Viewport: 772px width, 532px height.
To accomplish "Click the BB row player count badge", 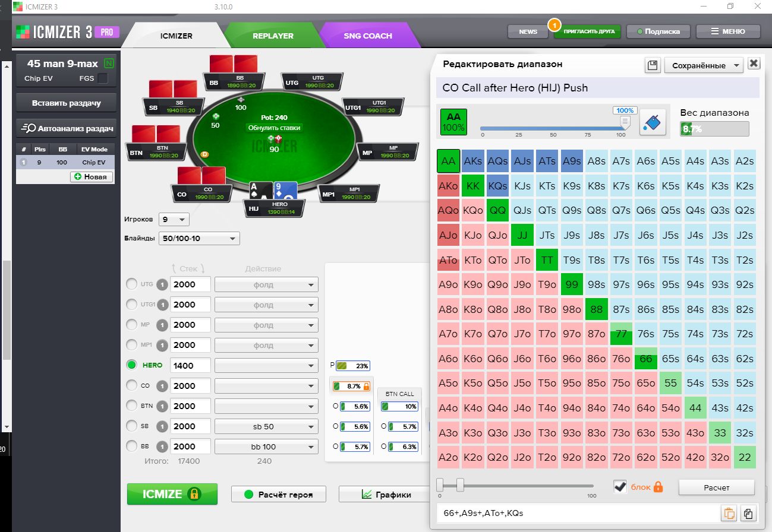I will click(162, 446).
